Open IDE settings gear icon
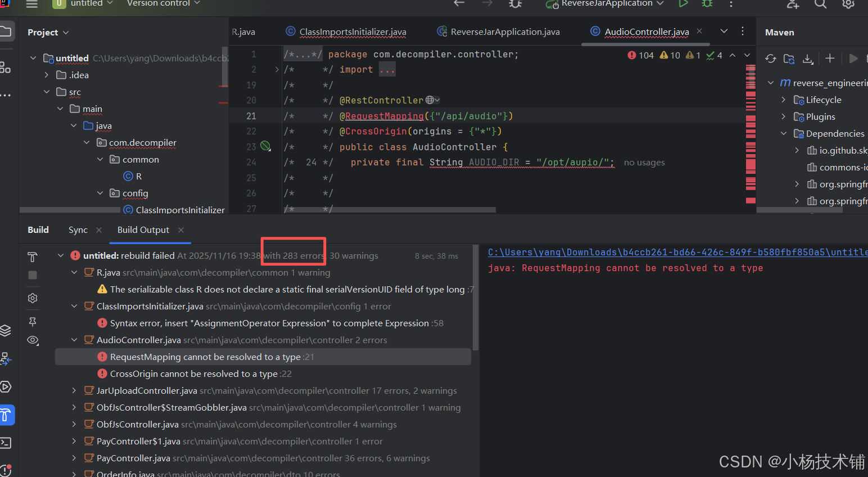 [x=848, y=3]
